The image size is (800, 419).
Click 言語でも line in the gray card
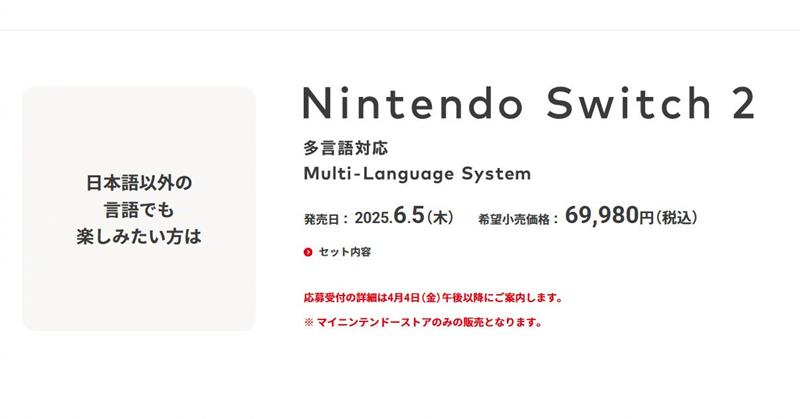tap(138, 209)
